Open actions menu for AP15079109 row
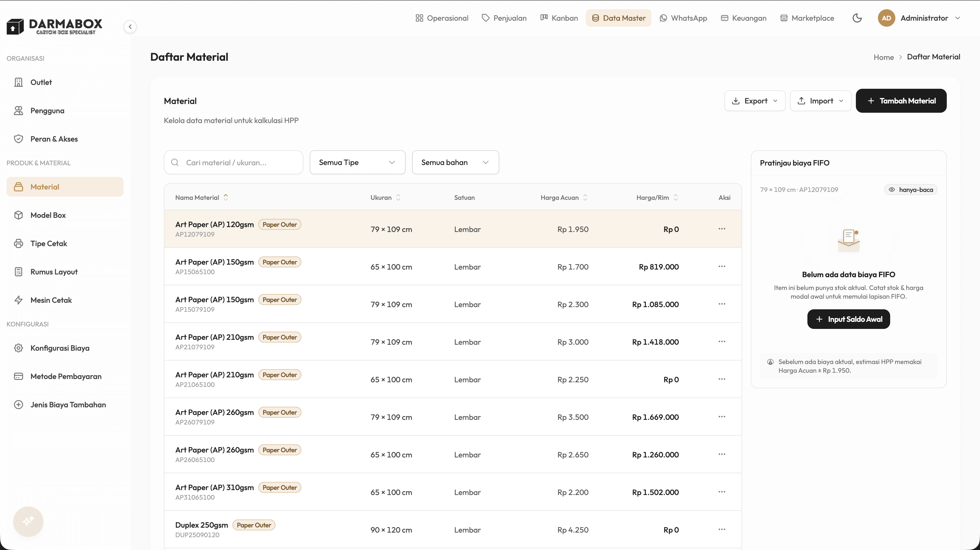Screen dimensions: 980x550 tap(722, 304)
